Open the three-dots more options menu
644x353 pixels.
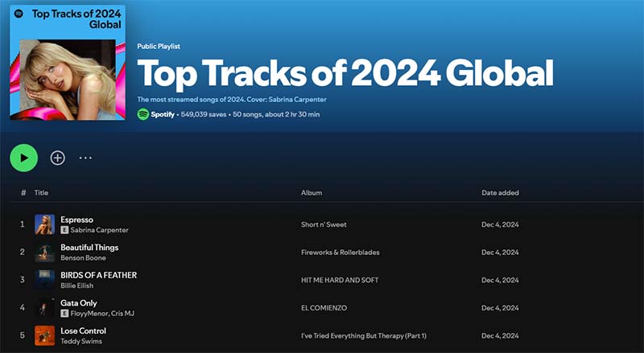[85, 158]
